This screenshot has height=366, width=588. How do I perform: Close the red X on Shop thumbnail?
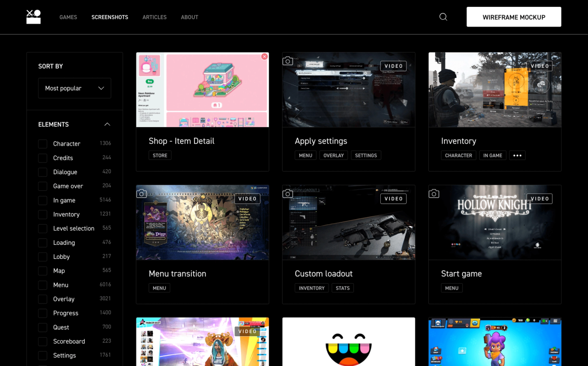264,56
